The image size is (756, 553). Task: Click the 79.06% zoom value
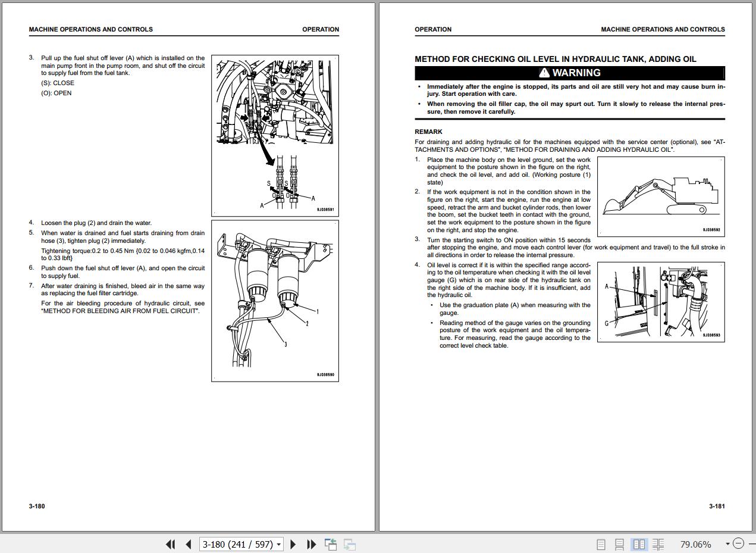(695, 544)
